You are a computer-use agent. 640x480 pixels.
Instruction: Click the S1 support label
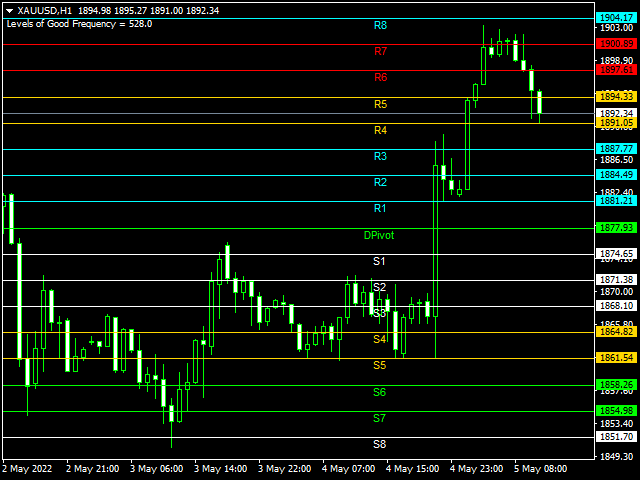point(379,261)
